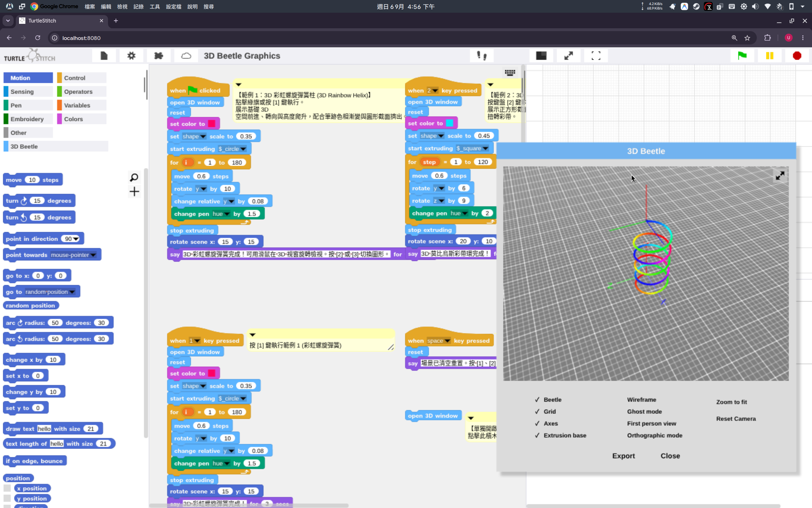The image size is (812, 508).
Task: Open point in direction 90 dropdown
Action: point(76,239)
